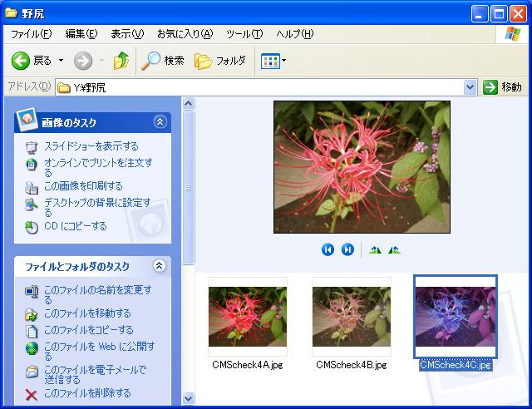Click デスクトップの背景に設定する link
This screenshot has height=409, width=532.
98,207
